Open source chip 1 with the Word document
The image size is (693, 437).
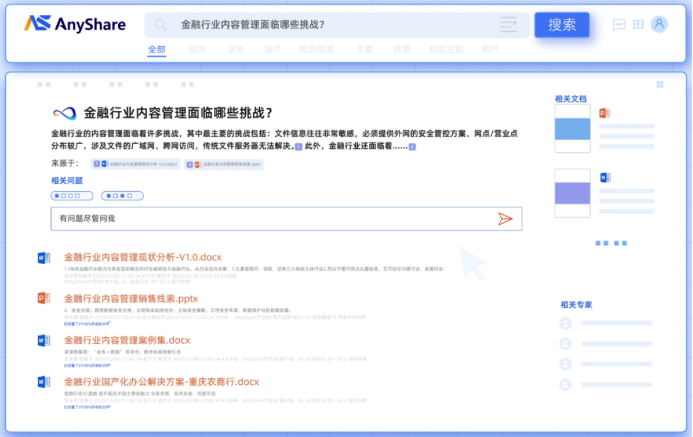(135, 164)
